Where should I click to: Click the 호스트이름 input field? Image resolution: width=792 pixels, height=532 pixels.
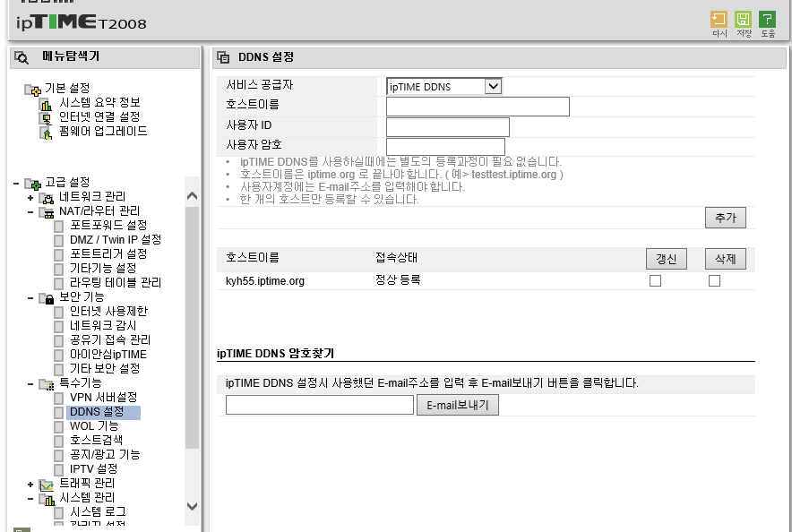(478, 107)
